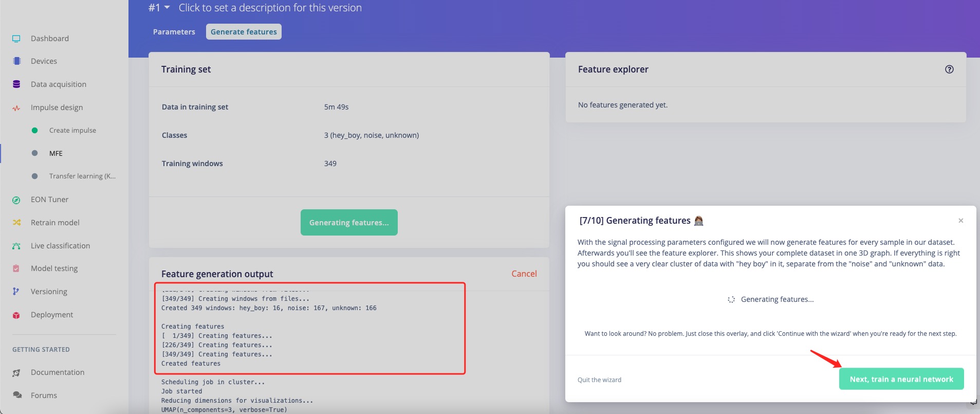Open Feature explorer help question icon
Image resolution: width=980 pixels, height=414 pixels.
click(949, 69)
